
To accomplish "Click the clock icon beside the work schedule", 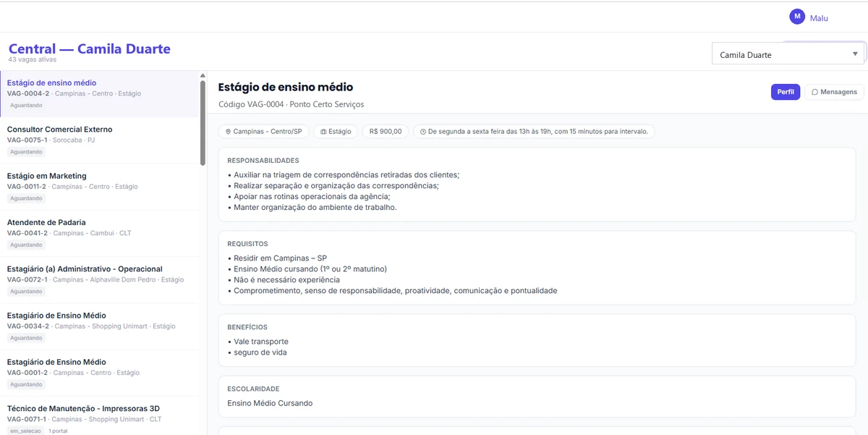I will coord(423,132).
